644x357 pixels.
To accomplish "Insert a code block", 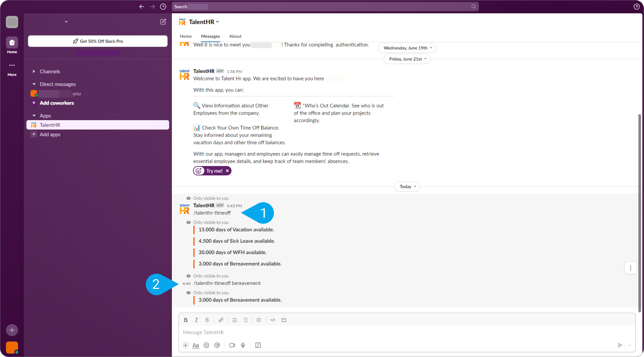I will coord(284,320).
